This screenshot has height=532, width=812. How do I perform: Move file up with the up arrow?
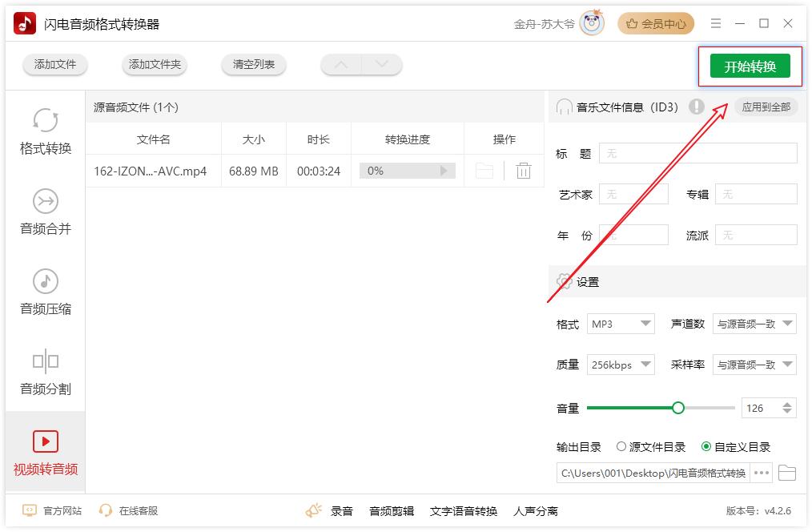click(x=341, y=65)
